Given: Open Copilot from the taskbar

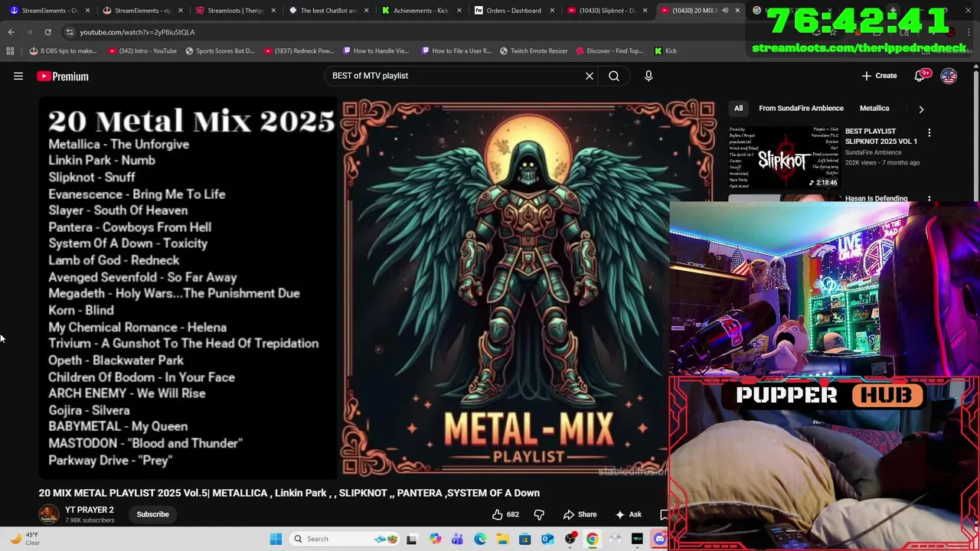Looking at the screenshot, I should point(435,539).
